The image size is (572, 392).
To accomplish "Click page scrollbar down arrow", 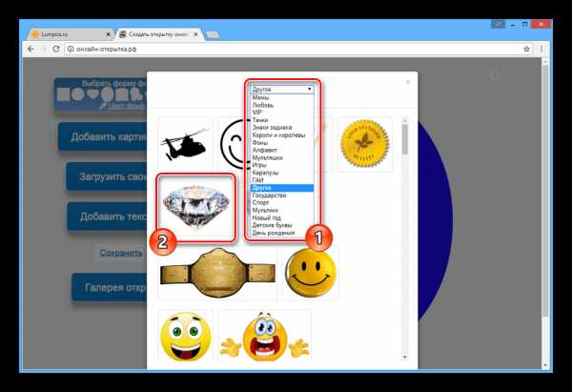I will pyautogui.click(x=545, y=365).
